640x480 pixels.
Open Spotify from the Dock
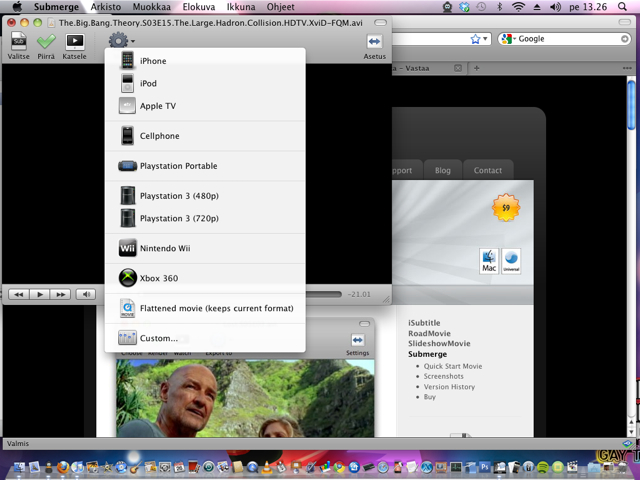[x=542, y=467]
